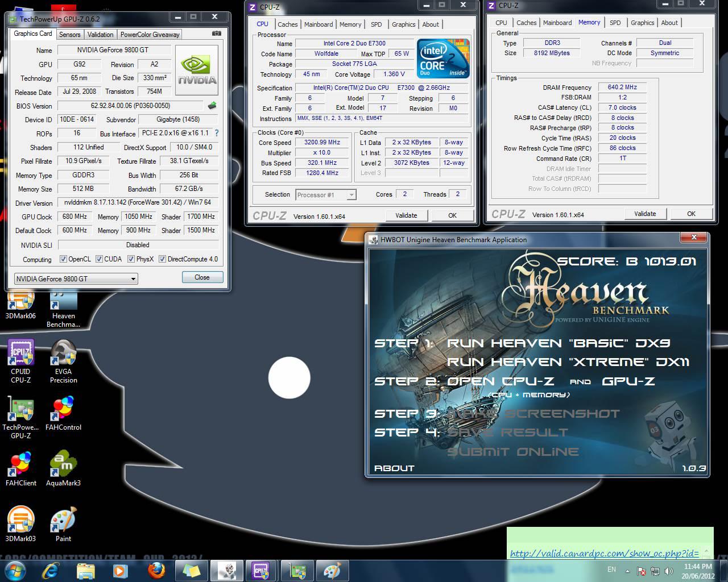Click the GPU-Z screenshot camera icon

pyautogui.click(x=216, y=34)
